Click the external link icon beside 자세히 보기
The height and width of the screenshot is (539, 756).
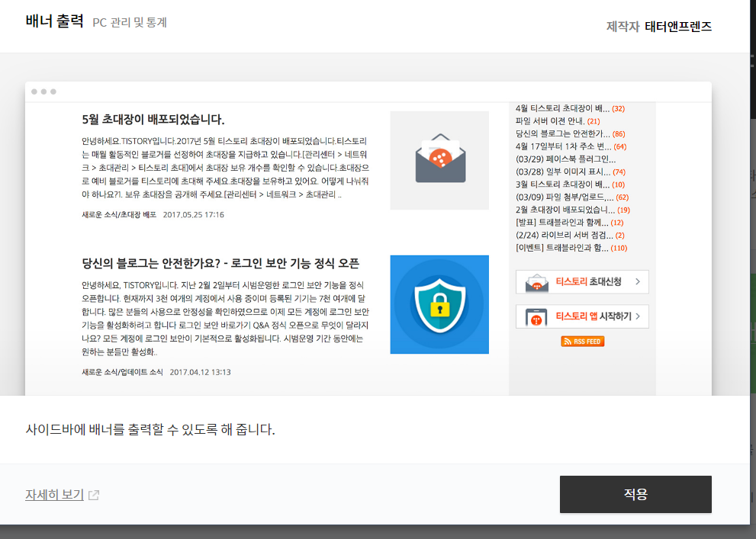tap(94, 496)
